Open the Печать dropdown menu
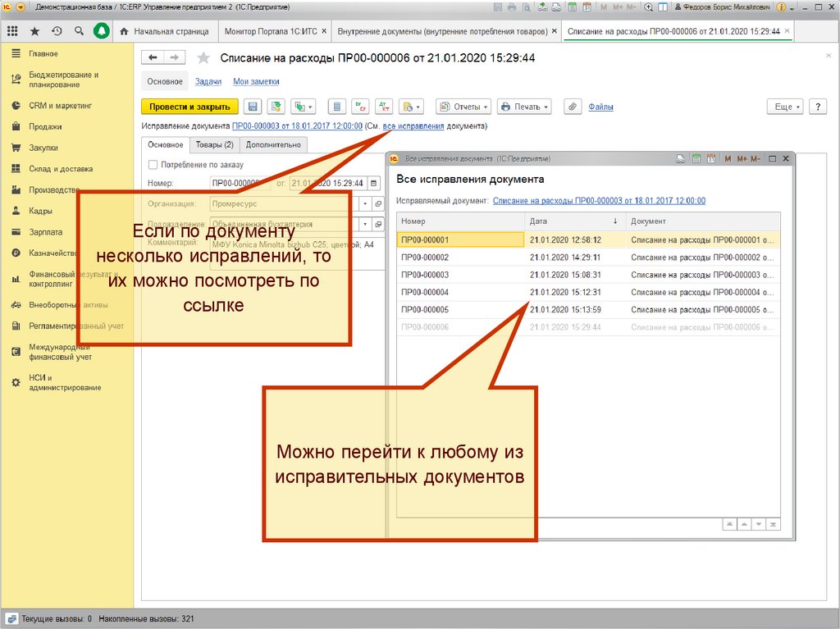 click(524, 107)
